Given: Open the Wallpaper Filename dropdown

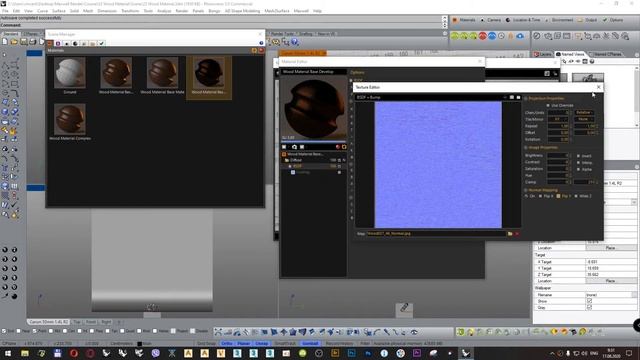Looking at the screenshot, I should click(x=633, y=295).
